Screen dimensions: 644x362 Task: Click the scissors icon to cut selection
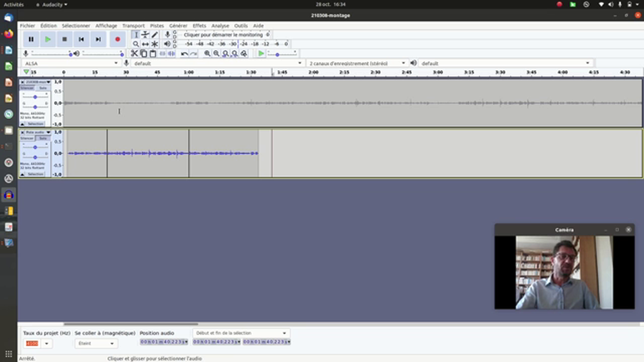coord(134,53)
